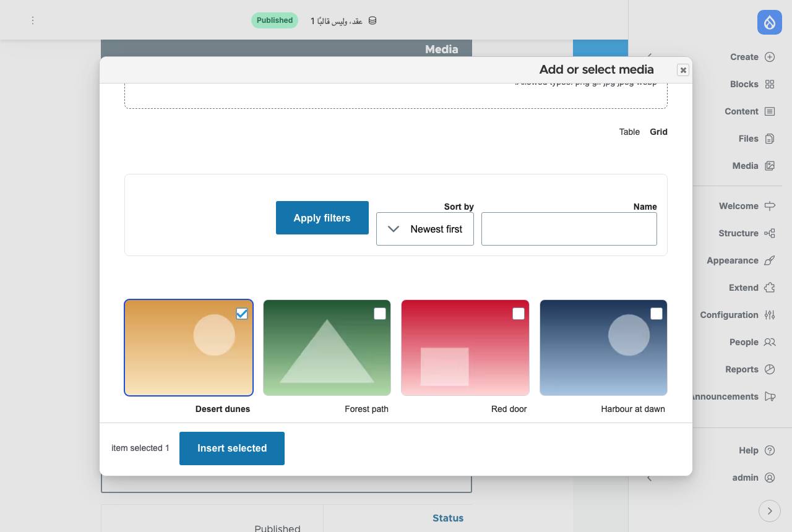Open Reports in the sidebar menu
Viewport: 792px width, 532px height.
pos(742,369)
